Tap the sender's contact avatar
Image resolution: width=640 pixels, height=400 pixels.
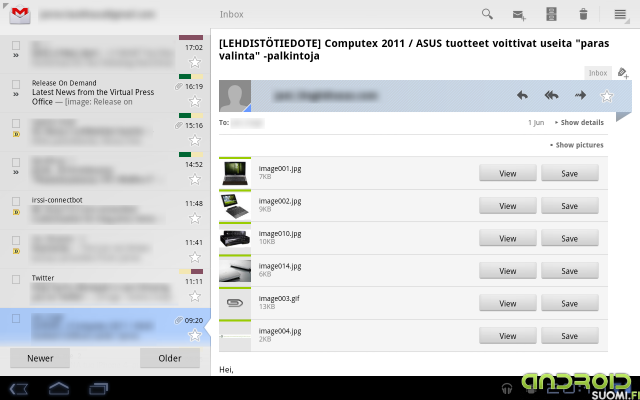235,96
